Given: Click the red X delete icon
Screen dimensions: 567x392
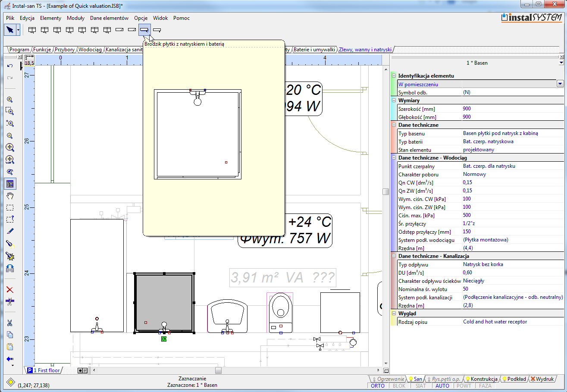Looking at the screenshot, I should (x=10, y=290).
